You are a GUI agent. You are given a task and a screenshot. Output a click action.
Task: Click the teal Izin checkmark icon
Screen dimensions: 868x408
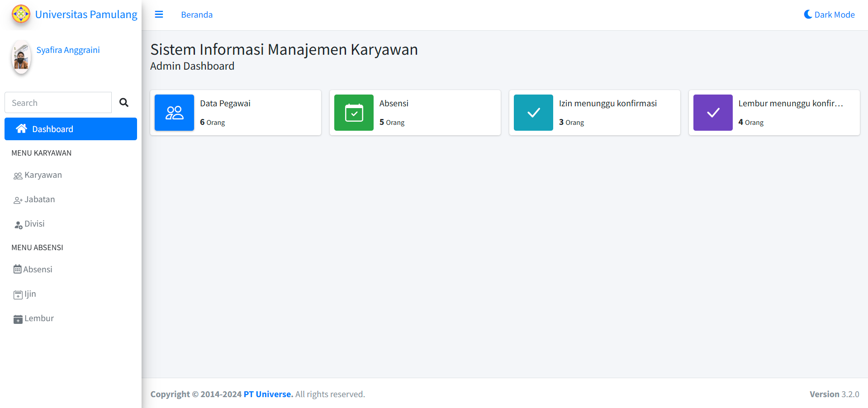click(533, 113)
